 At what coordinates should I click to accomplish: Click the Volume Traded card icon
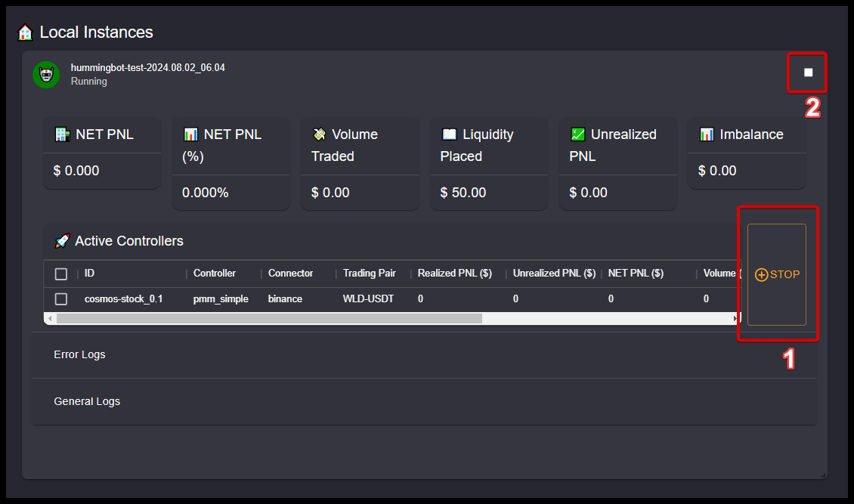click(320, 135)
